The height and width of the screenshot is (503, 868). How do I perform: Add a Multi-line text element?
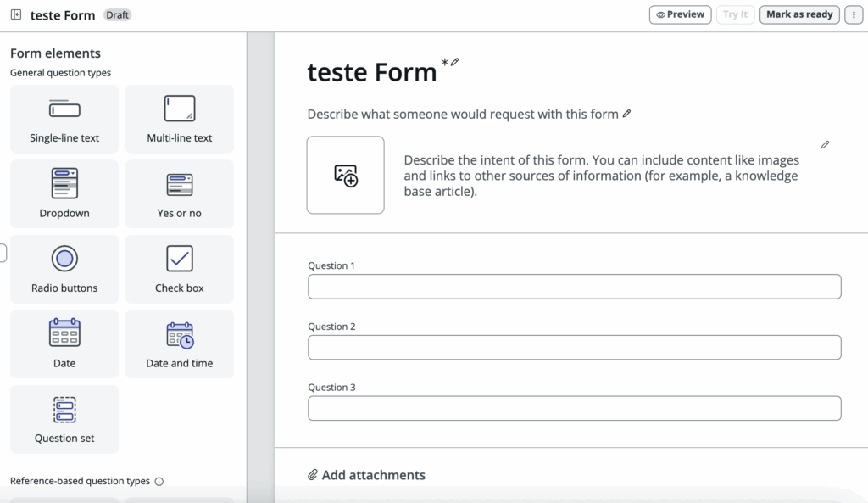pyautogui.click(x=179, y=120)
